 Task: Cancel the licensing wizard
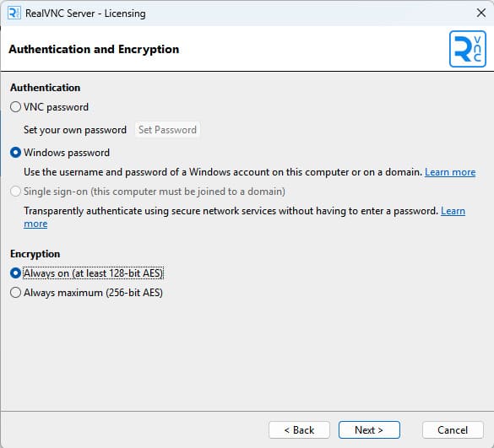point(453,429)
